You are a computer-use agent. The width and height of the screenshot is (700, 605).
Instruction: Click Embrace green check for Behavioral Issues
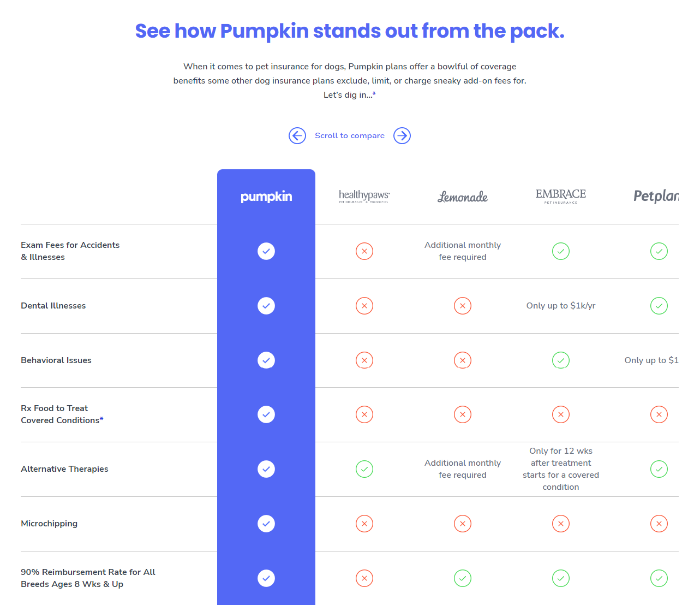pos(561,360)
